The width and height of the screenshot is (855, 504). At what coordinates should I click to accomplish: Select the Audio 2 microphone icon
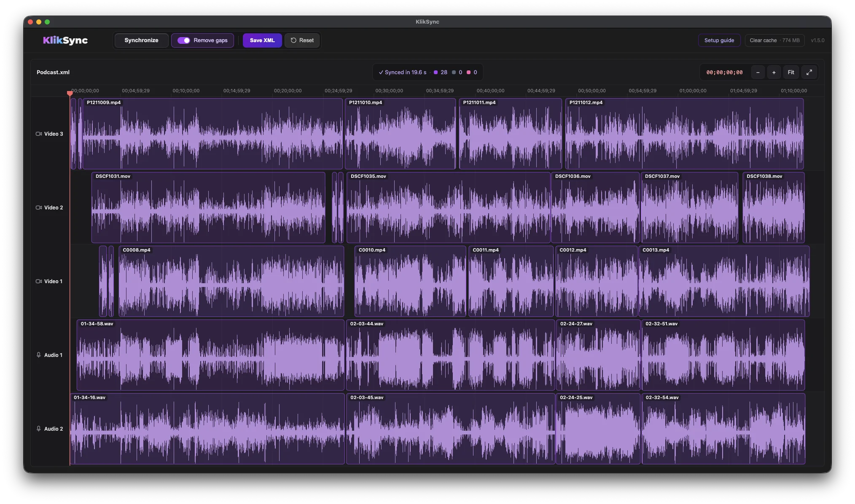pos(39,429)
